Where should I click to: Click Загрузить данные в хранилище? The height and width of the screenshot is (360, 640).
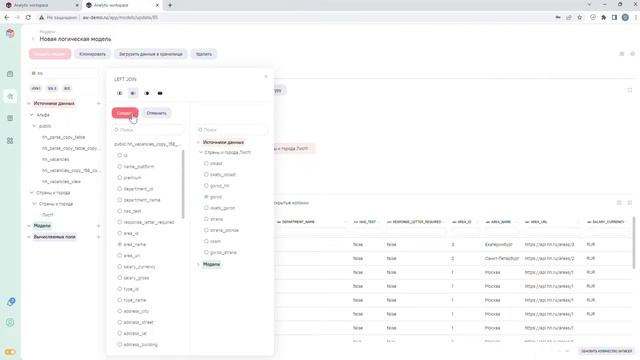151,54
